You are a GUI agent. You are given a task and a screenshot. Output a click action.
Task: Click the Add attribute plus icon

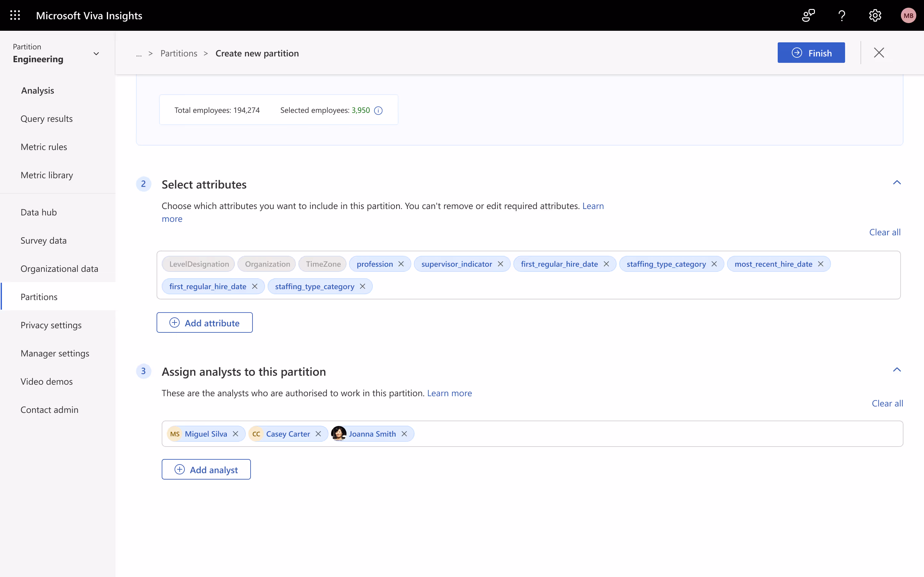[174, 322]
